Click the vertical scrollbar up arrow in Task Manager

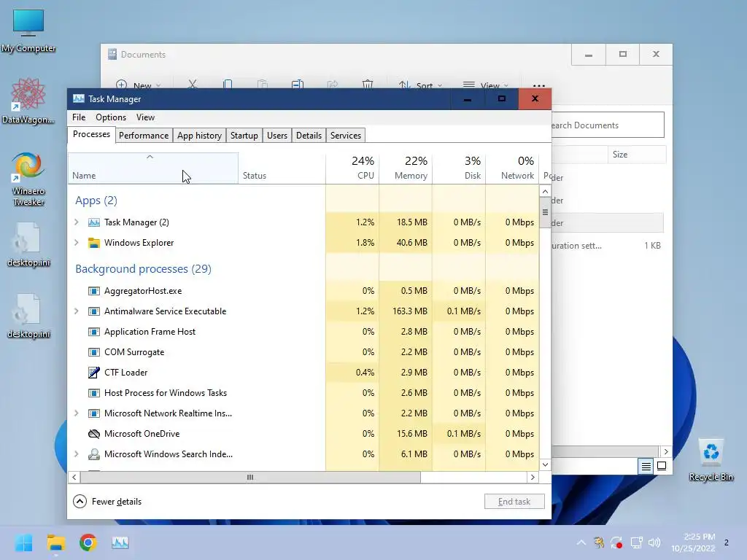point(545,192)
